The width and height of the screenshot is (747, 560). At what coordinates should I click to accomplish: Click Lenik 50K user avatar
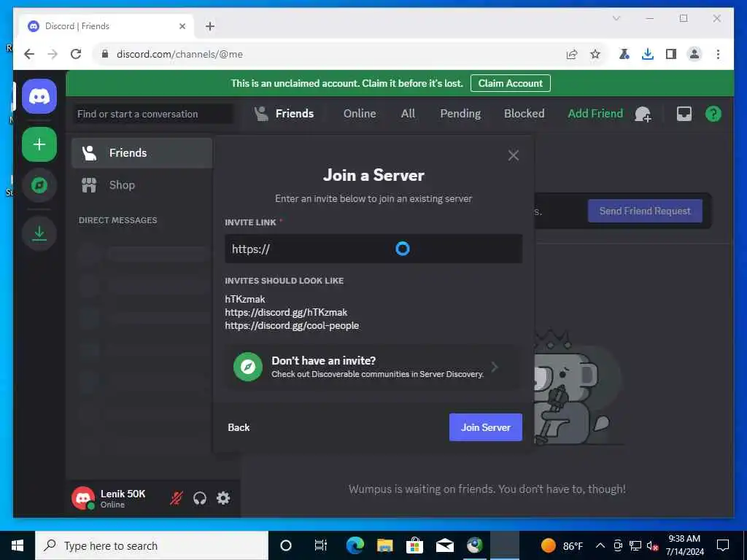83,498
